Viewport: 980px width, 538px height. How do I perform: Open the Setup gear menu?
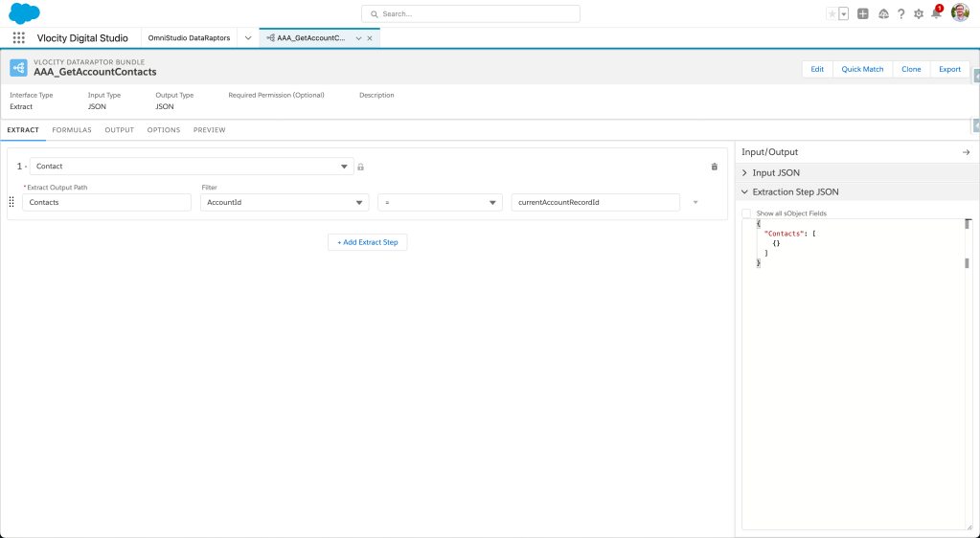[x=919, y=14]
